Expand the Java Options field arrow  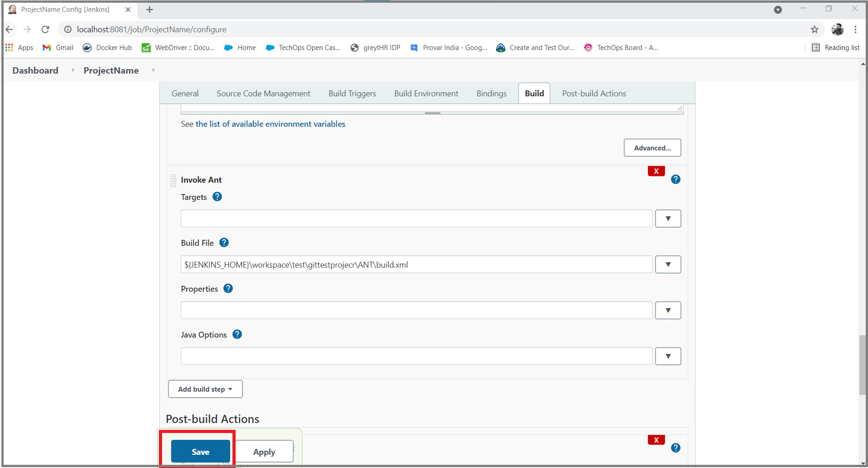(668, 356)
